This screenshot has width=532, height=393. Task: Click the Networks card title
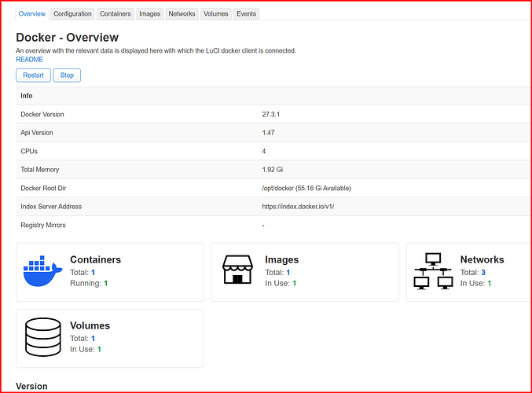[482, 259]
